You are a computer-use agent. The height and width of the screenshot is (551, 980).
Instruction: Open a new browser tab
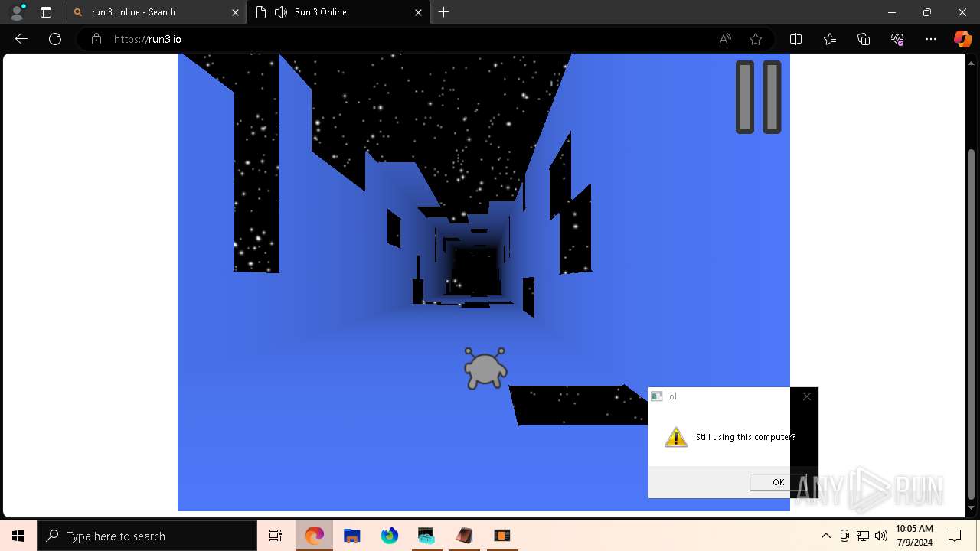[x=444, y=12]
